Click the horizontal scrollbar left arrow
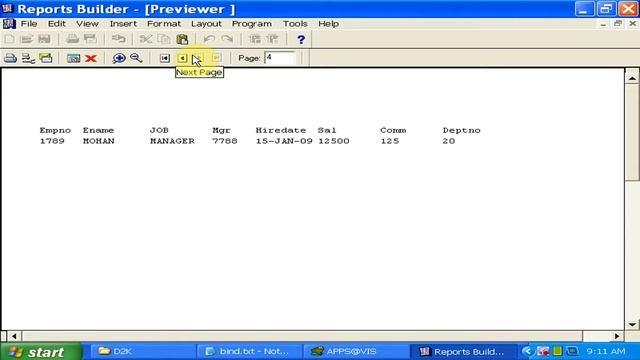 click(14, 336)
